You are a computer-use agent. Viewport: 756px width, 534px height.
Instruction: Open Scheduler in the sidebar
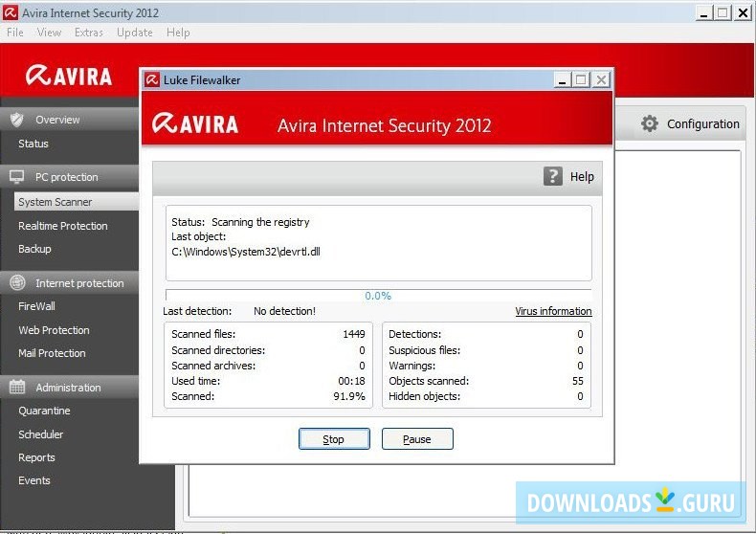pyautogui.click(x=40, y=434)
